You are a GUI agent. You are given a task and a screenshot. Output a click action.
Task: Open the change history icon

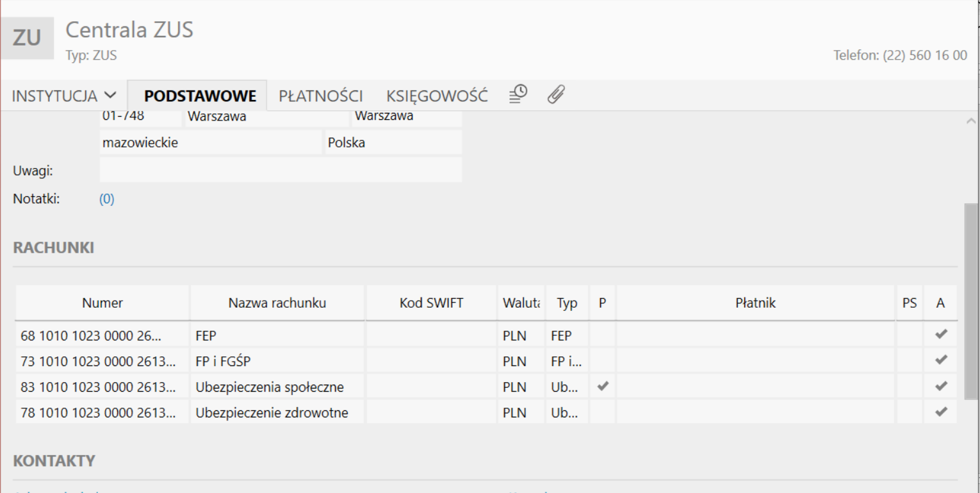coord(518,94)
